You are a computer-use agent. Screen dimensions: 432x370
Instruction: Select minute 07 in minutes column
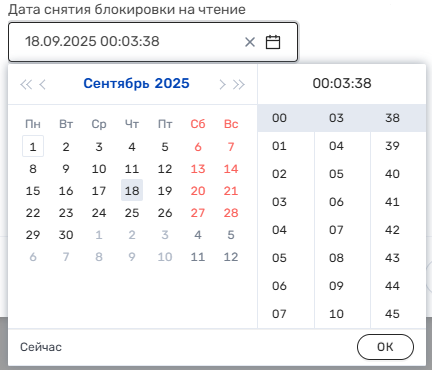(336, 230)
